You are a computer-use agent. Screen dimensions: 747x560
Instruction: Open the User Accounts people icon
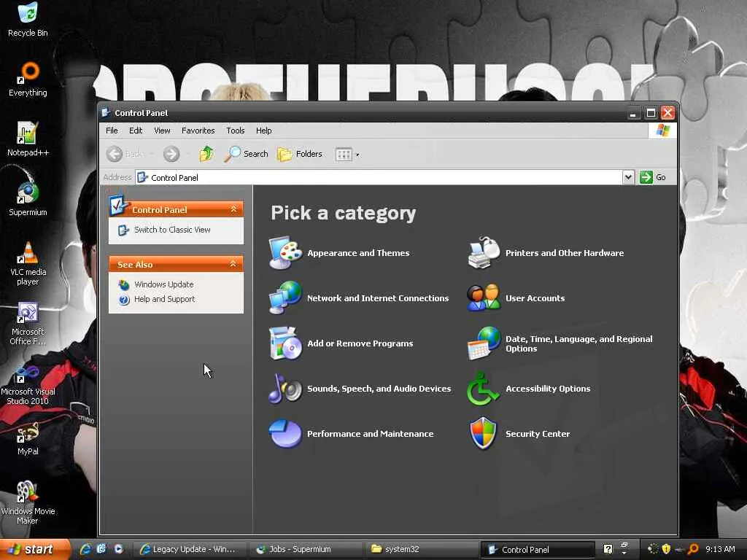[484, 298]
